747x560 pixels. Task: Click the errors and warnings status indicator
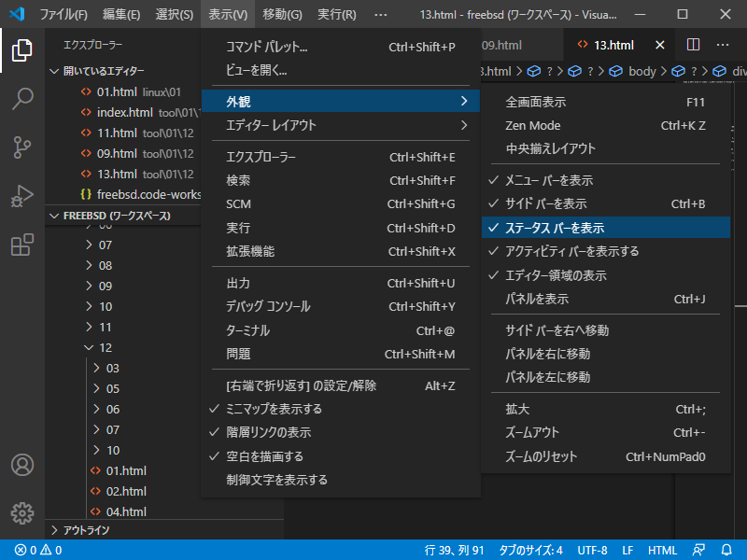38,550
